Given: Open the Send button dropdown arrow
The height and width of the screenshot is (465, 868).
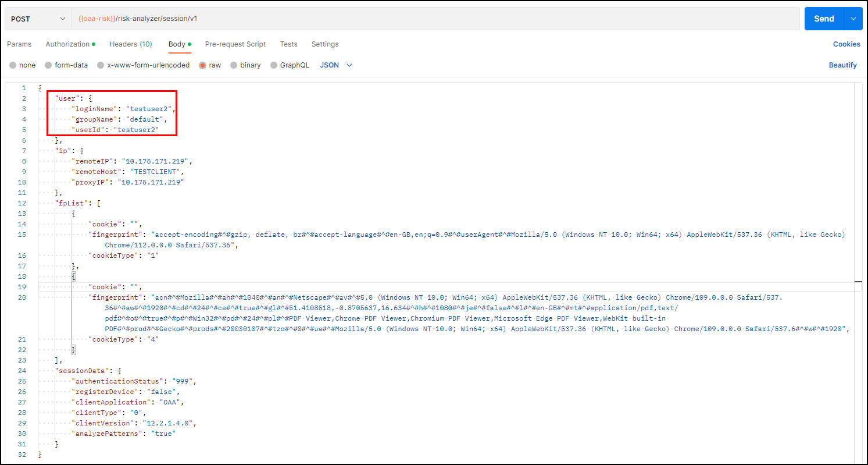Looking at the screenshot, I should (853, 19).
